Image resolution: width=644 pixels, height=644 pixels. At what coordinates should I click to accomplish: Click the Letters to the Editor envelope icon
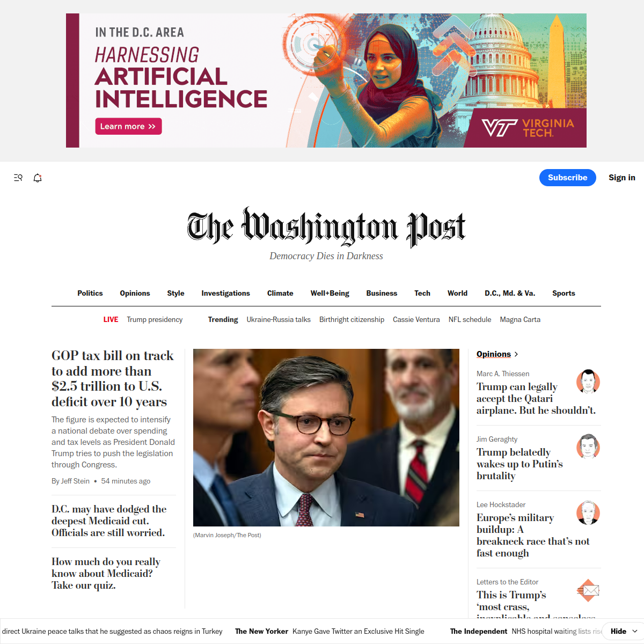point(588,590)
